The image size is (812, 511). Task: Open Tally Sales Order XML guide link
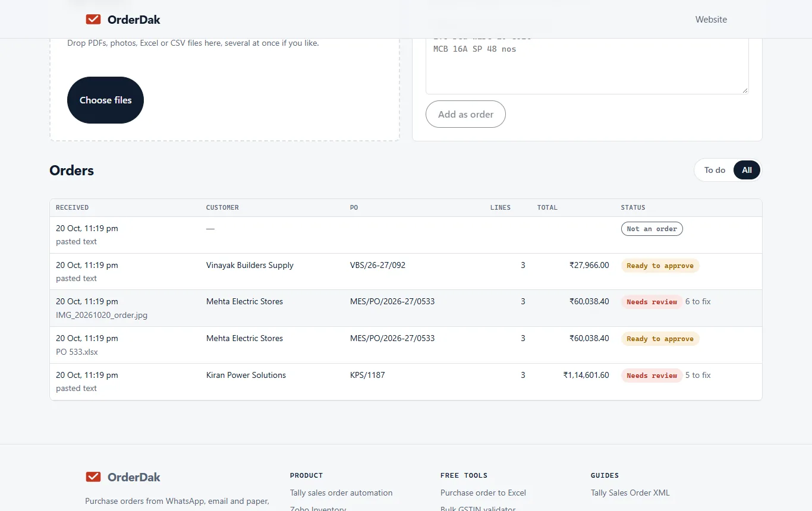(630, 493)
